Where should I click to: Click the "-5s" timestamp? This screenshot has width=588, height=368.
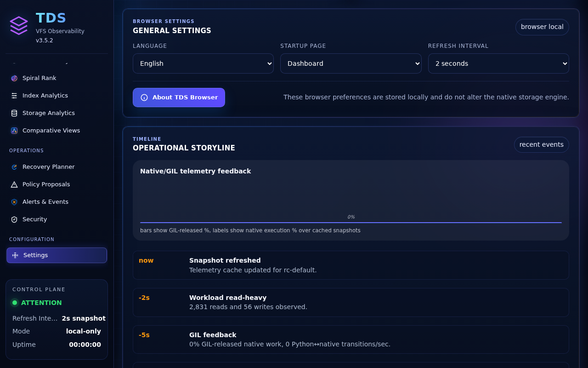144,335
